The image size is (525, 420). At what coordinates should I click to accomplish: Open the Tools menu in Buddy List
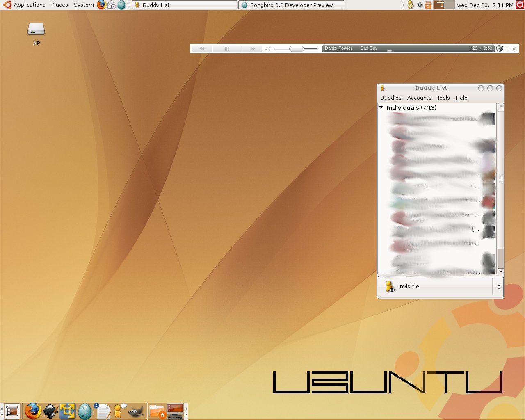[443, 98]
